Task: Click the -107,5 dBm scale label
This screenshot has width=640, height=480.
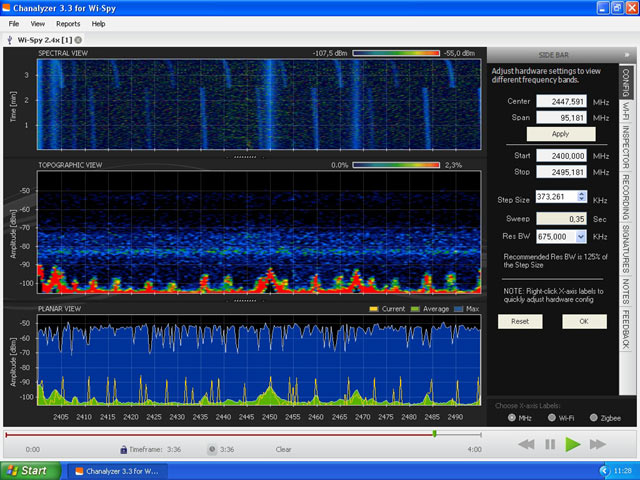Action: (x=330, y=53)
